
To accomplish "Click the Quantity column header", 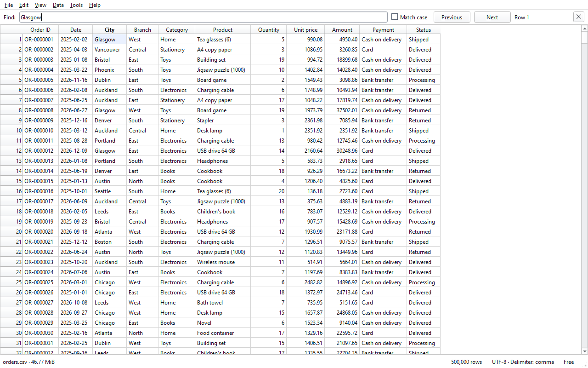I will click(x=269, y=30).
